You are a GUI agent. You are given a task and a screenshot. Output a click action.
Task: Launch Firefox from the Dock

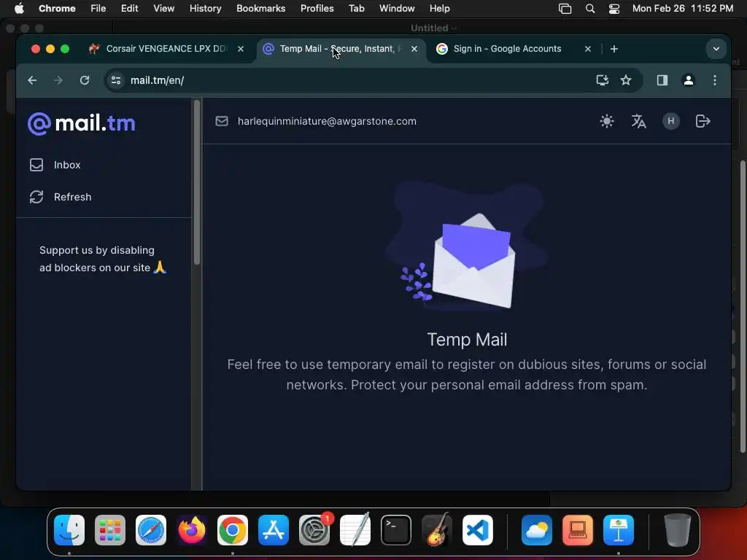[x=192, y=529]
